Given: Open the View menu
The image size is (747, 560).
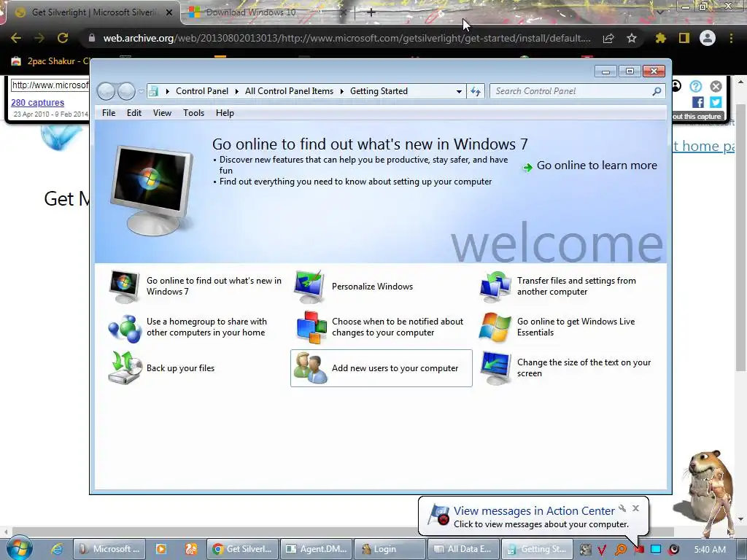Looking at the screenshot, I should click(162, 113).
